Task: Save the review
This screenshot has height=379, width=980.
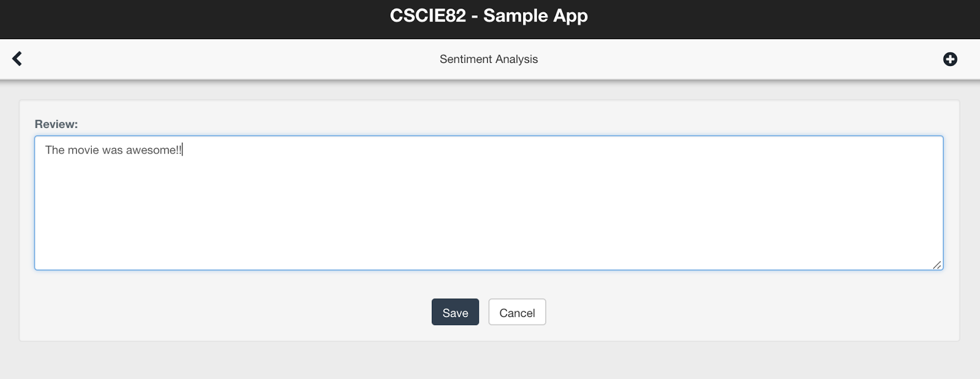Action: [455, 312]
